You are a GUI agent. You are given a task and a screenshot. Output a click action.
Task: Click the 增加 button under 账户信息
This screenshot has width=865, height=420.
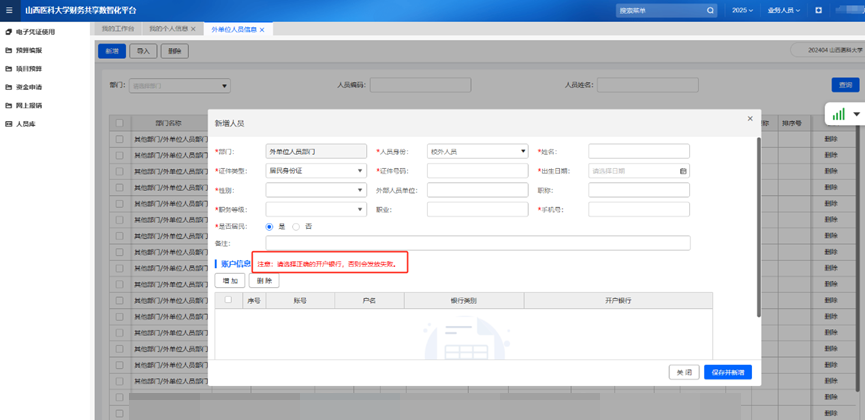click(229, 281)
